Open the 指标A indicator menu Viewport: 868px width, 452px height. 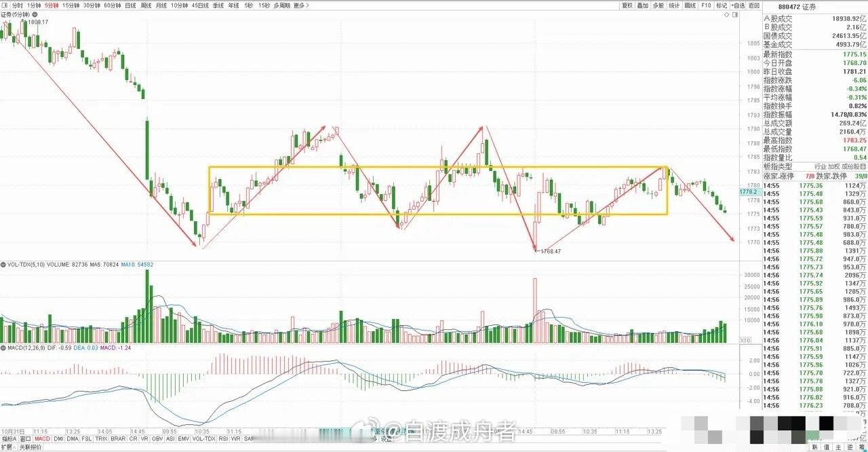9,439
